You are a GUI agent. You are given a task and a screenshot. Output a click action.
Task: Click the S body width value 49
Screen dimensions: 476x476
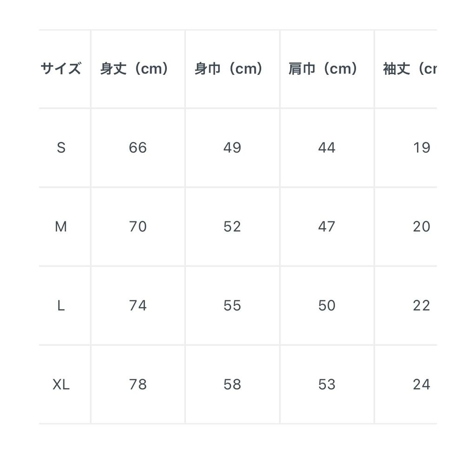pyautogui.click(x=232, y=148)
